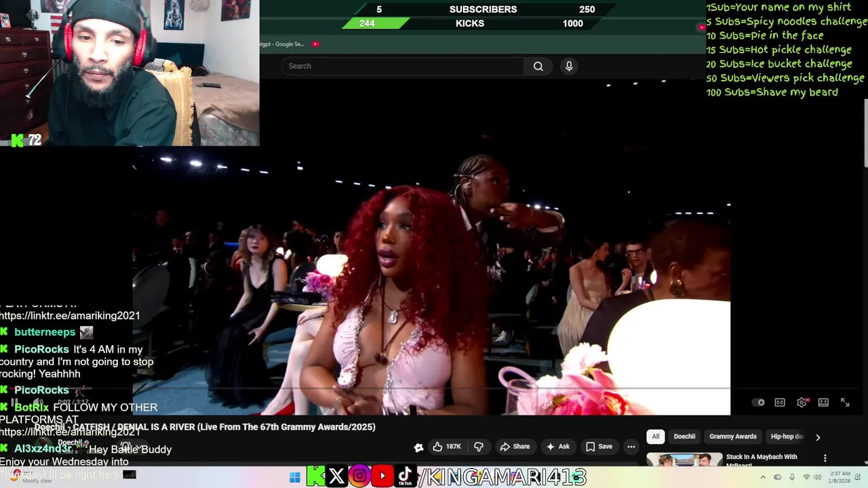Click the Ask button under the video
This screenshot has width=868, height=488.
coord(557,447)
